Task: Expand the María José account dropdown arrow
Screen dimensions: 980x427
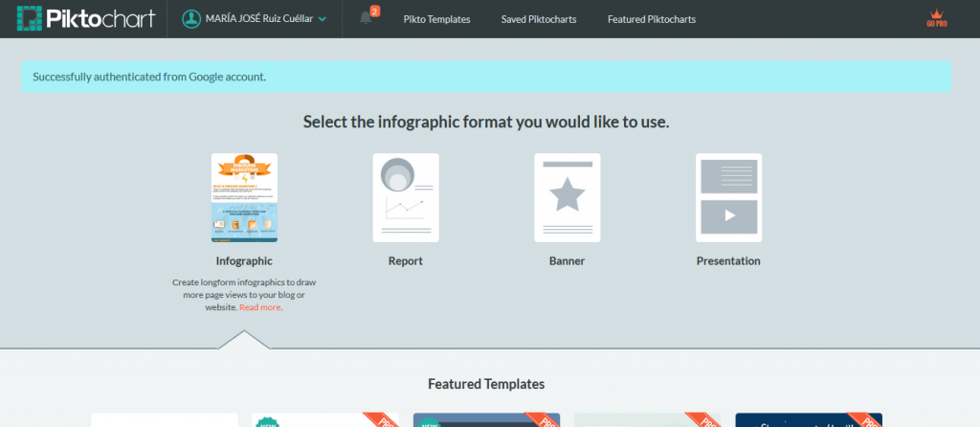Action: click(x=323, y=19)
